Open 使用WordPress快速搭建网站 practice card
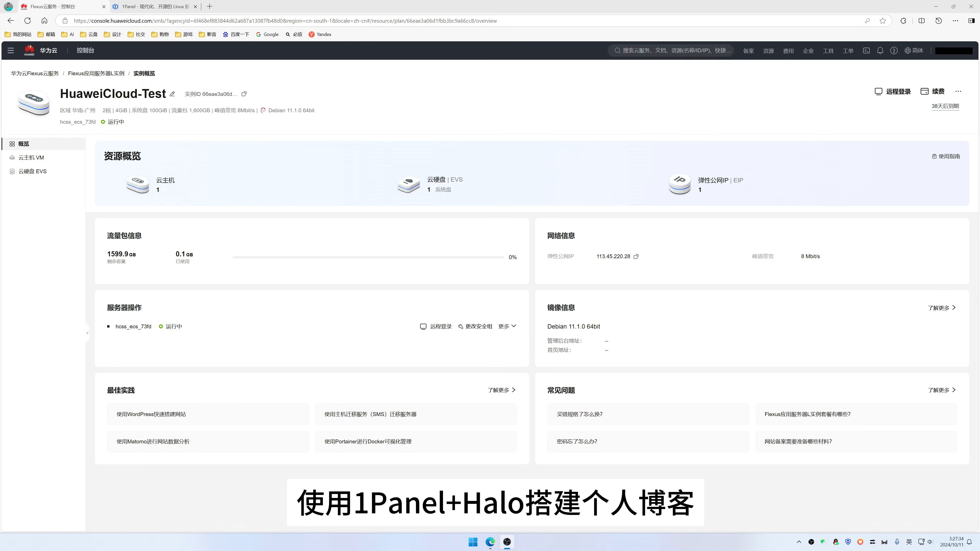The width and height of the screenshot is (980, 551). [x=208, y=414]
